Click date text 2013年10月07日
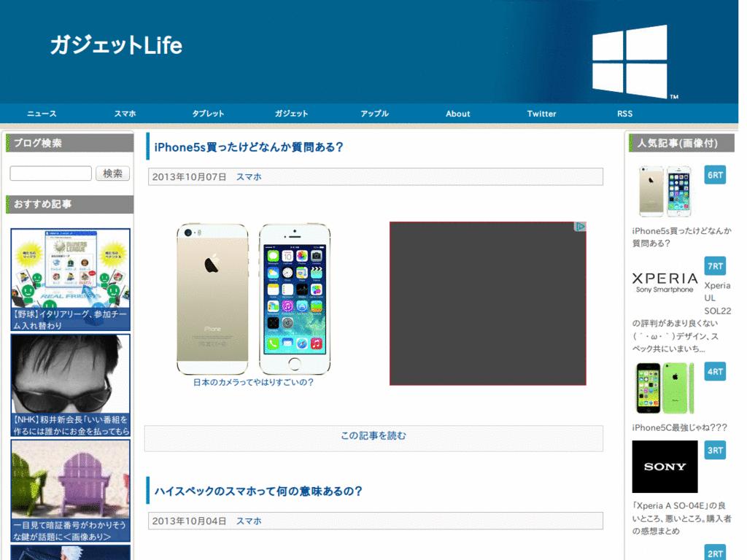 click(189, 176)
